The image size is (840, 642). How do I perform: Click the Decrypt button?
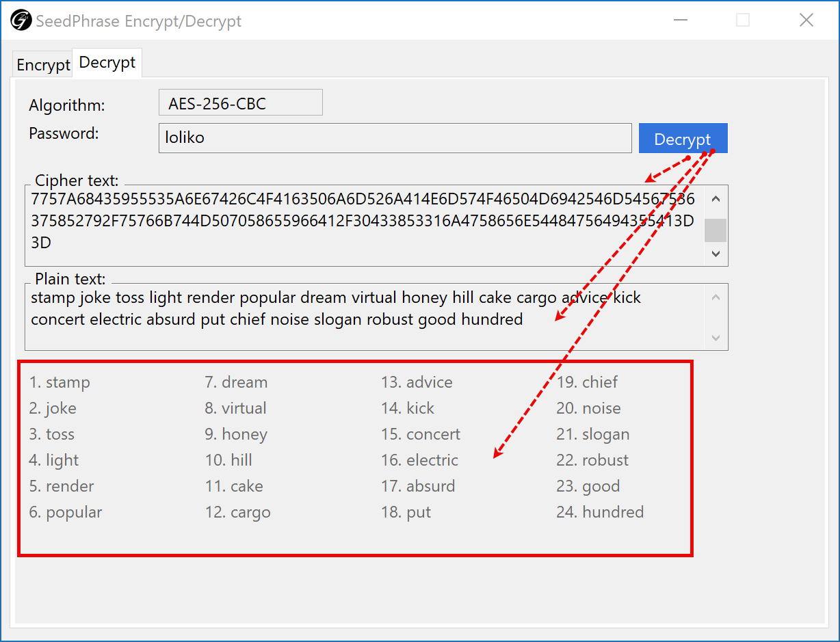click(682, 139)
